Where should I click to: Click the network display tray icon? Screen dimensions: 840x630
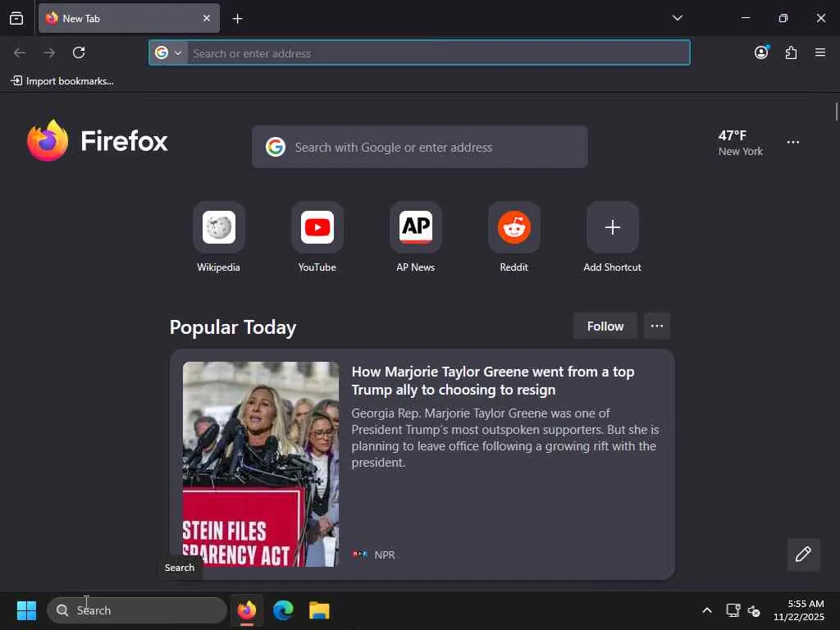733,610
